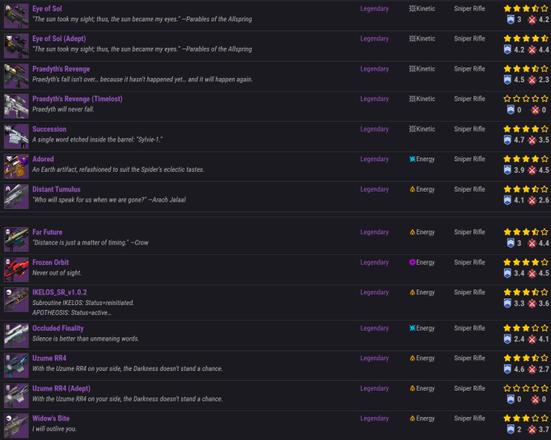Click the Widow's Bite weapon name
This screenshot has height=440, width=551.
point(51,419)
